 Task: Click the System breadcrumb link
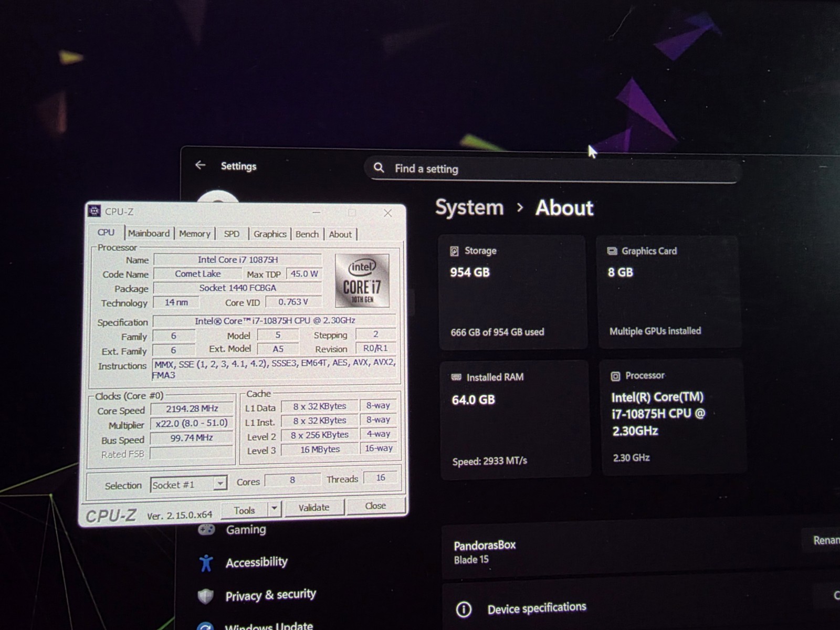click(469, 207)
